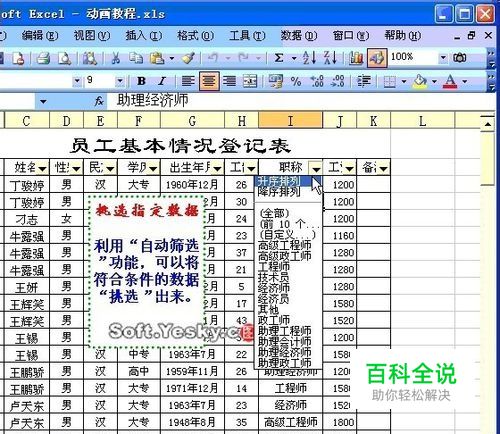Select (全部) in filter list
Image resolution: width=500 pixels, height=434 pixels.
288,213
